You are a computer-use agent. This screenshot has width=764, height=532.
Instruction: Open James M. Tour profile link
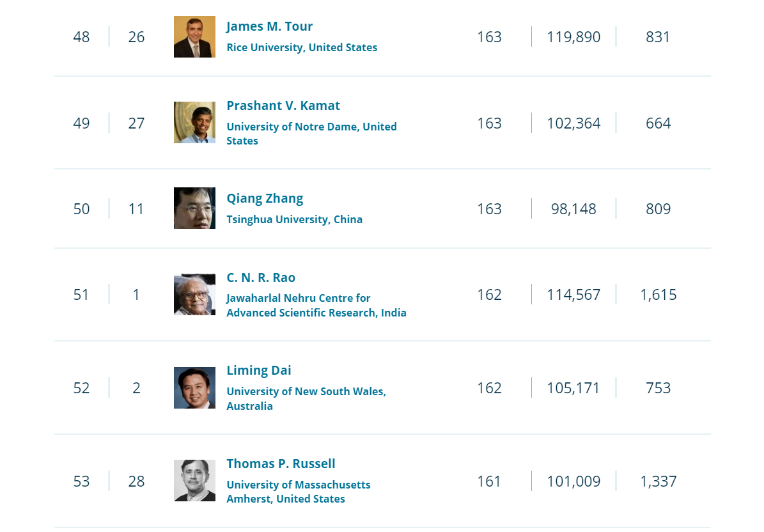(x=269, y=26)
